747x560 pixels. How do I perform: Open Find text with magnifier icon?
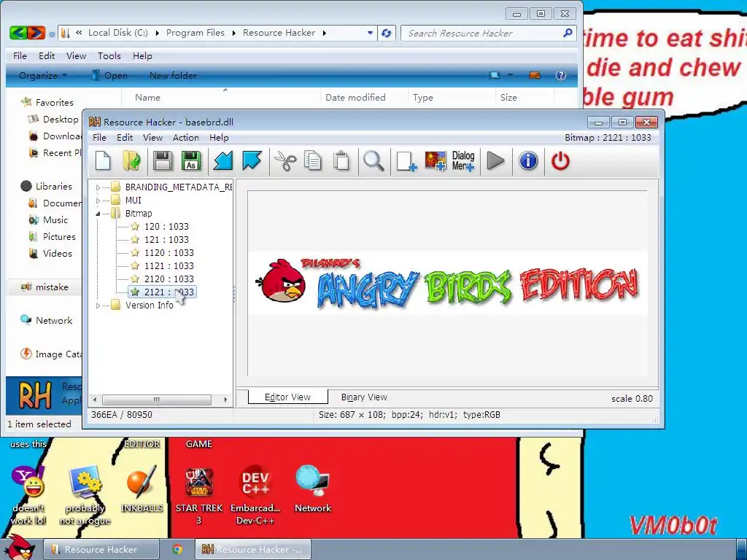(x=373, y=161)
